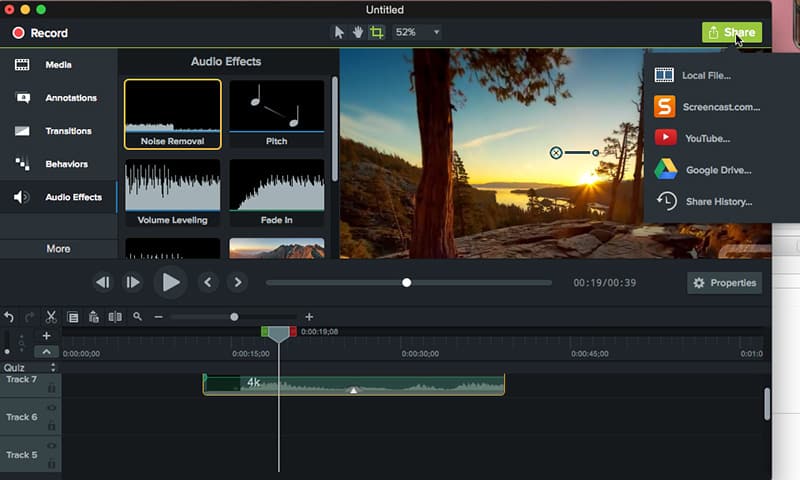Viewport: 800px width, 480px height.
Task: Click the red Record button
Action: 40,33
